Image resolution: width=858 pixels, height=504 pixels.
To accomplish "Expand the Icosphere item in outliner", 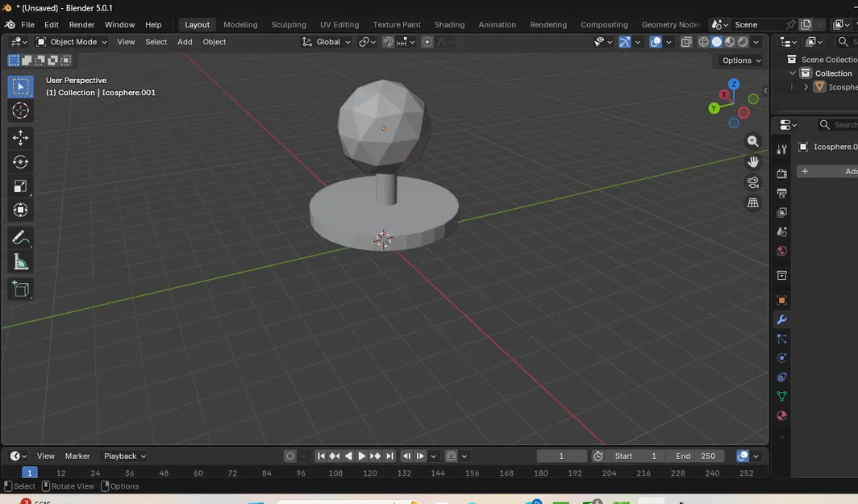I will coord(806,87).
